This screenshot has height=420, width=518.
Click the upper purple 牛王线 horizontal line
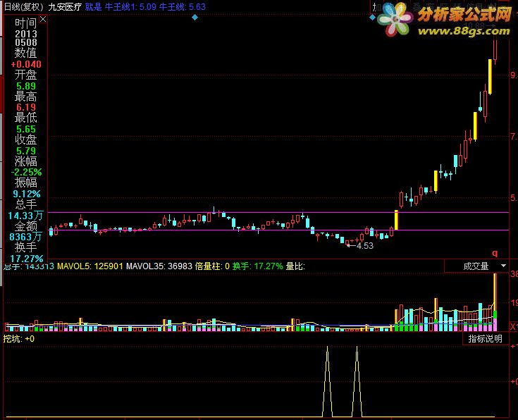(278, 213)
